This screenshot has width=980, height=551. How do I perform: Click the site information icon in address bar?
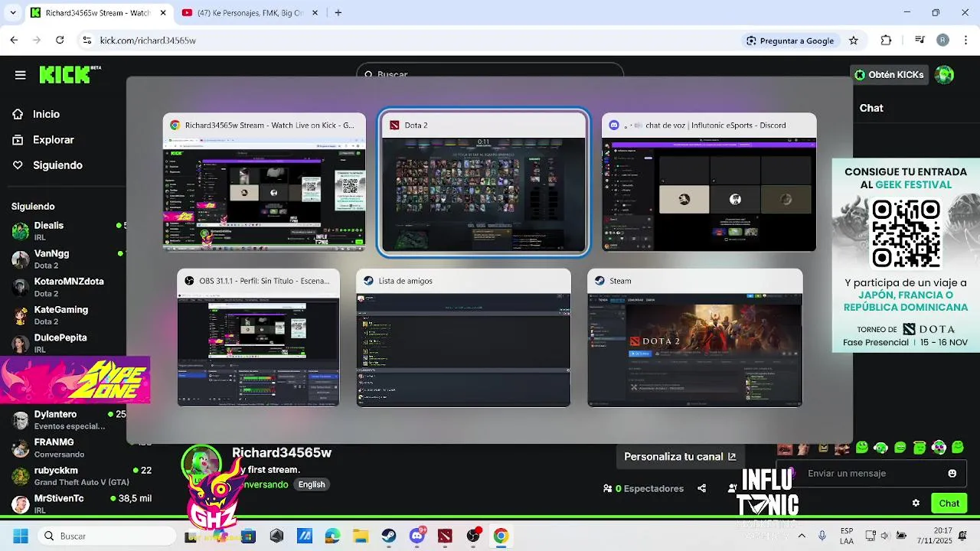[x=87, y=41]
